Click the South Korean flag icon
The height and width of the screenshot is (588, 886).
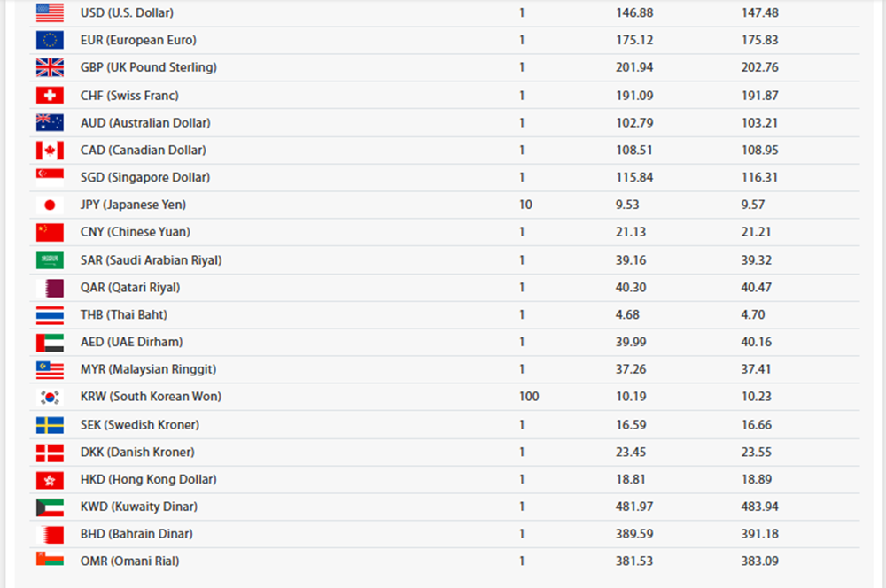[50, 398]
